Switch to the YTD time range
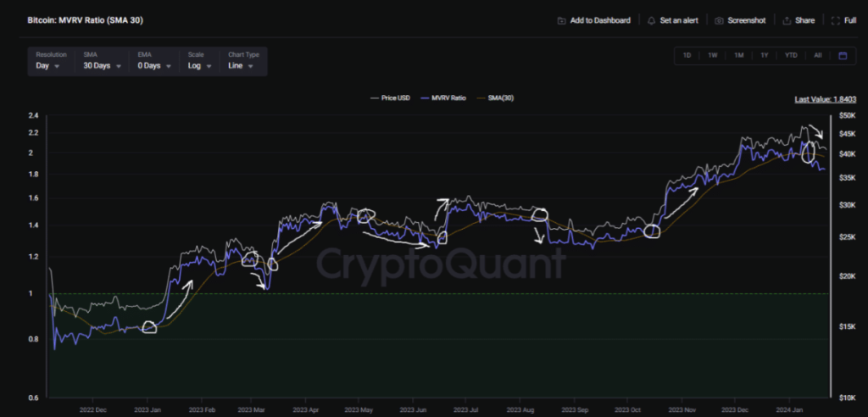Screen dimensions: 868x417 tap(790, 56)
